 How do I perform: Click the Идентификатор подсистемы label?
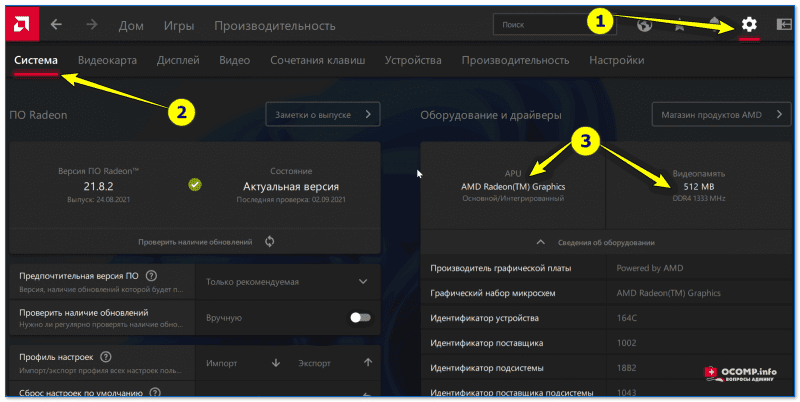tap(486, 368)
